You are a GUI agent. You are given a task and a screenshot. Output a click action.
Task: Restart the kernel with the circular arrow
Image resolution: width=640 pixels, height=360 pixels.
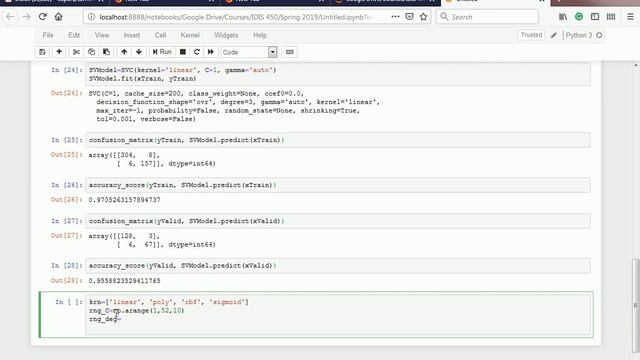tap(197, 52)
